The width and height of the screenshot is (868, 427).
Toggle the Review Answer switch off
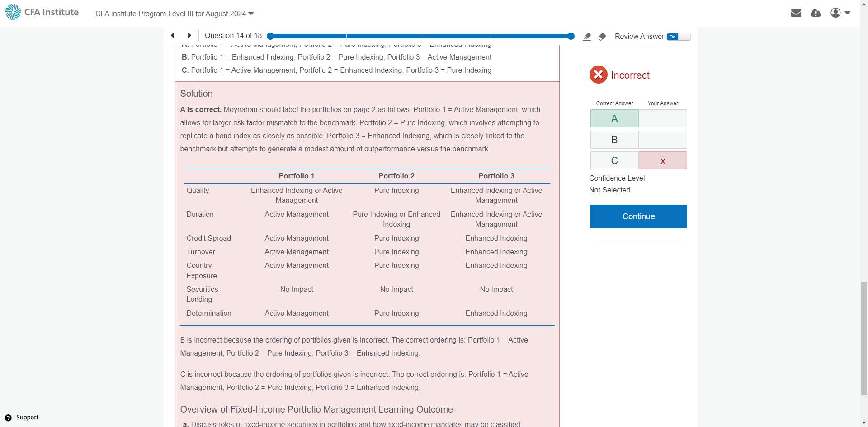678,37
